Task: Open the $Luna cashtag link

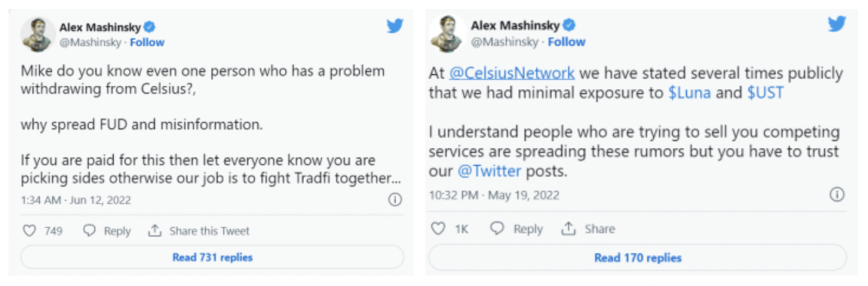Action: (689, 93)
